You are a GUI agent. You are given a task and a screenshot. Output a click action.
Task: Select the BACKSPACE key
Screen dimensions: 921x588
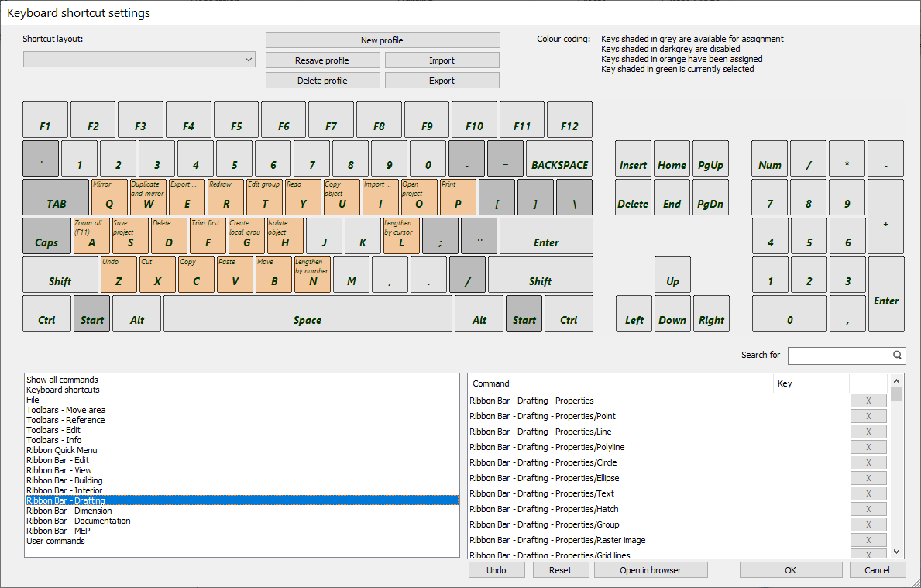point(559,158)
